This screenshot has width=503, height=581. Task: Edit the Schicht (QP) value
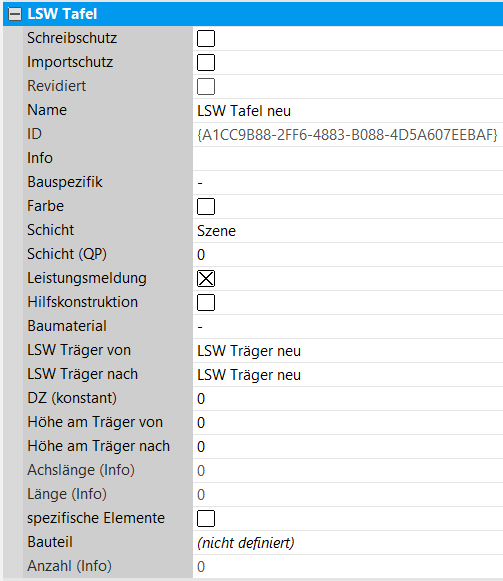348,255
